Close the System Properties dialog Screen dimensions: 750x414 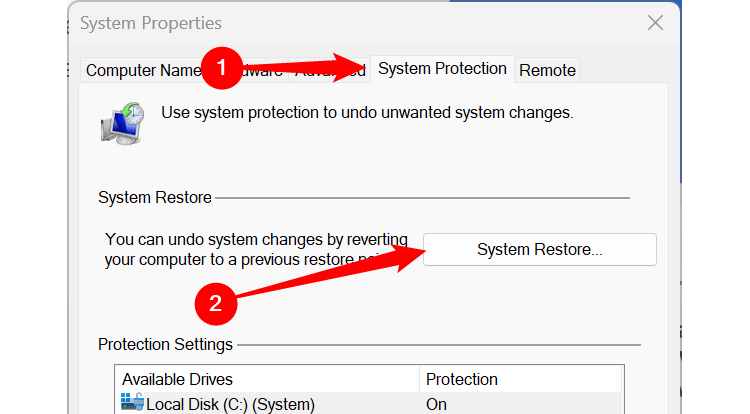tap(655, 23)
